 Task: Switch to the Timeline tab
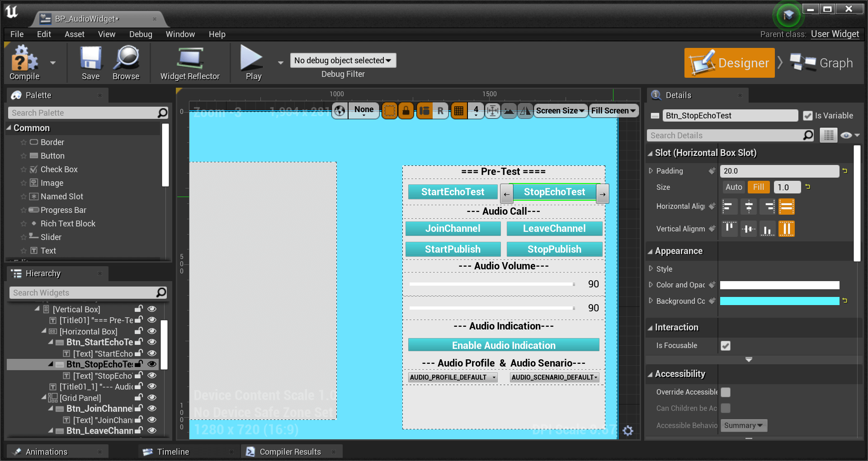pos(173,452)
